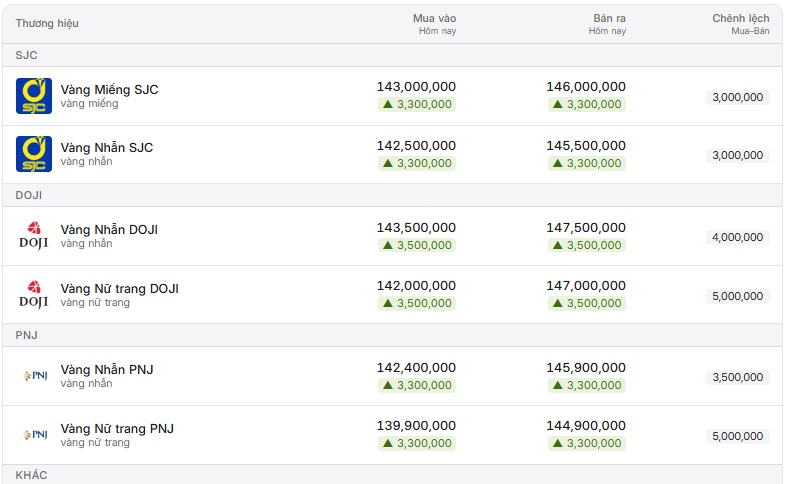
Task: Click the DOJI logo beside Vàng Nhẫn DOJI
Action: [34, 236]
